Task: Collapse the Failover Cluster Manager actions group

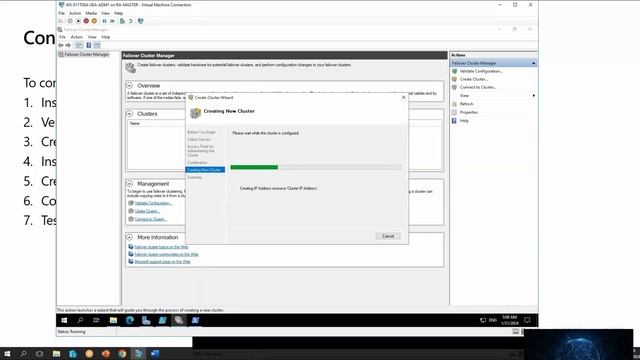Action: click(533, 63)
